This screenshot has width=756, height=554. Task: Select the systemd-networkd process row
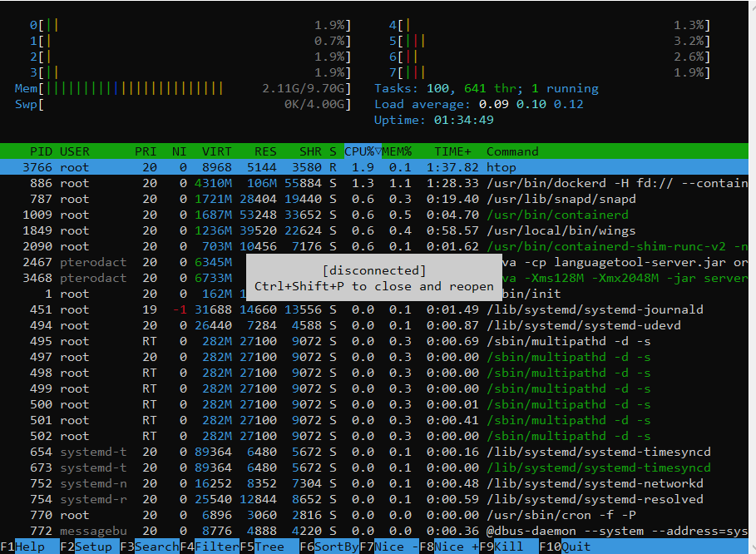click(374, 483)
